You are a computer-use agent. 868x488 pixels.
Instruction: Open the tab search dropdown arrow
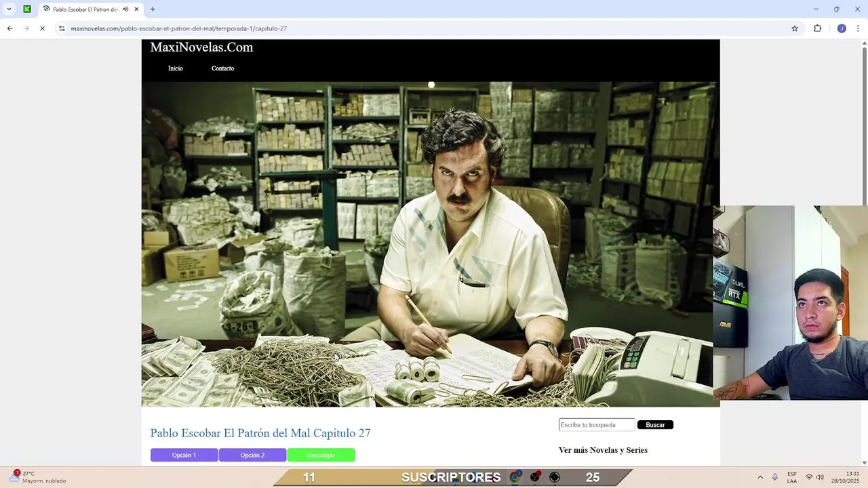click(x=9, y=9)
